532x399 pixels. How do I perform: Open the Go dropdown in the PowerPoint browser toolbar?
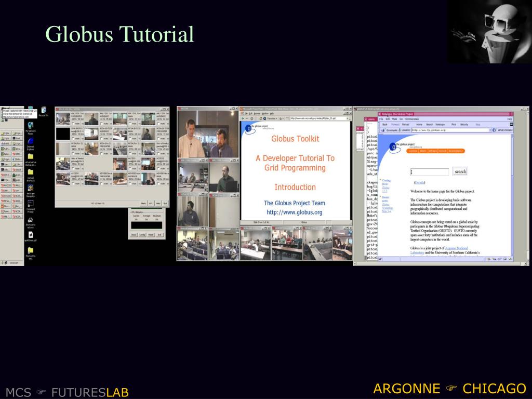point(282,118)
